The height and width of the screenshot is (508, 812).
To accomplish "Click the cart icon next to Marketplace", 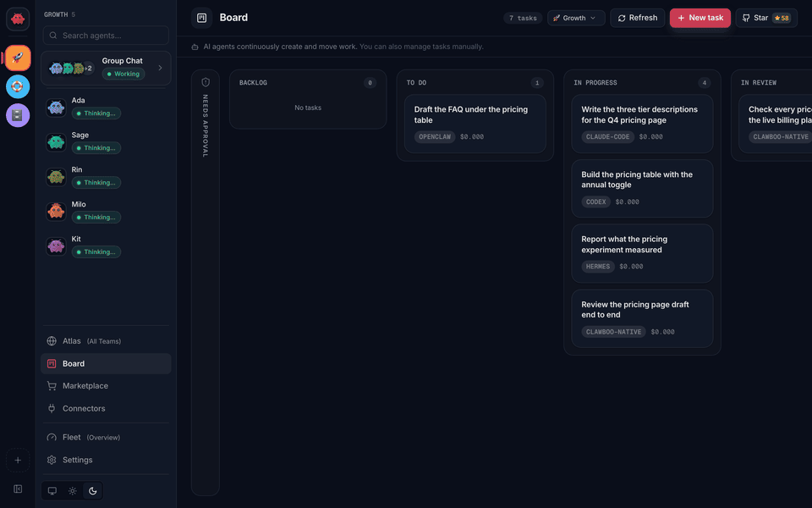I will pos(52,386).
